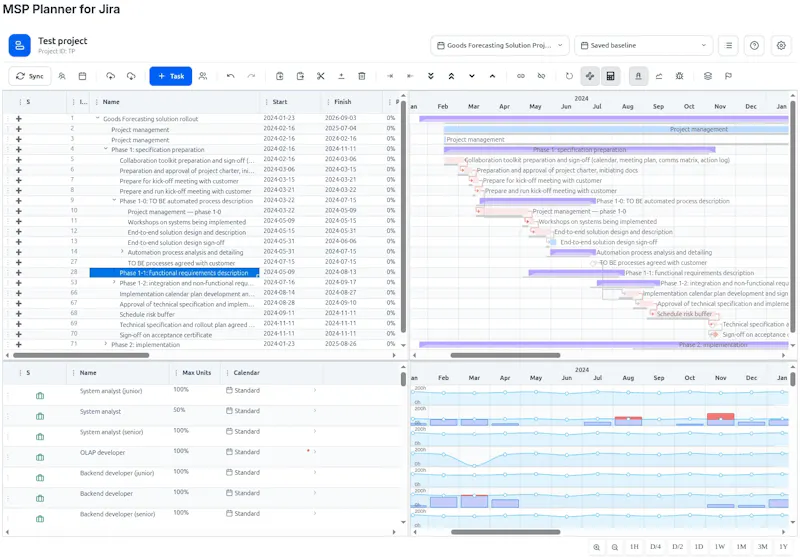Click the plus icon on Project management row 2
The width and height of the screenshot is (800, 558).
click(19, 129)
